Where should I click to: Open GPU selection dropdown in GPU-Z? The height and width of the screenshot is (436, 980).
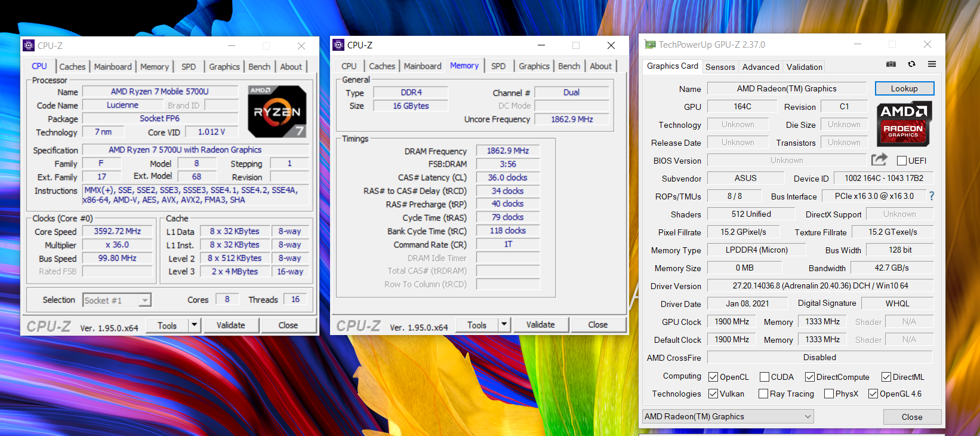(728, 416)
